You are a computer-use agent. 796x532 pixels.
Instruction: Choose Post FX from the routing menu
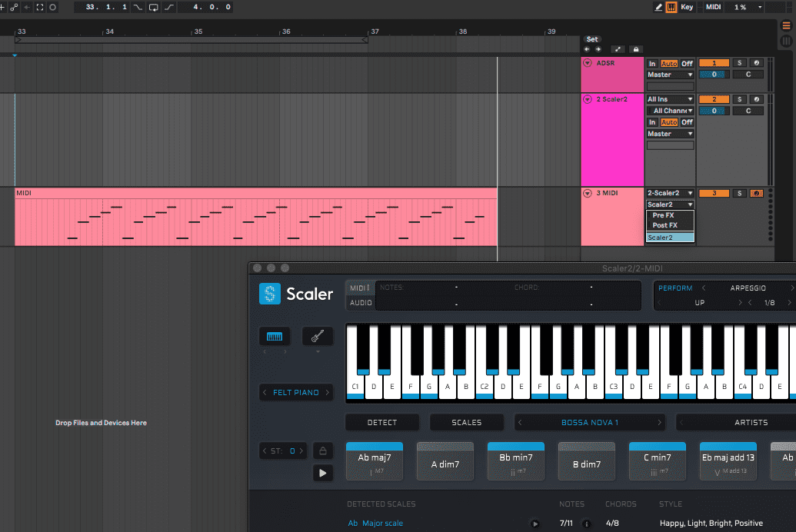click(x=664, y=225)
